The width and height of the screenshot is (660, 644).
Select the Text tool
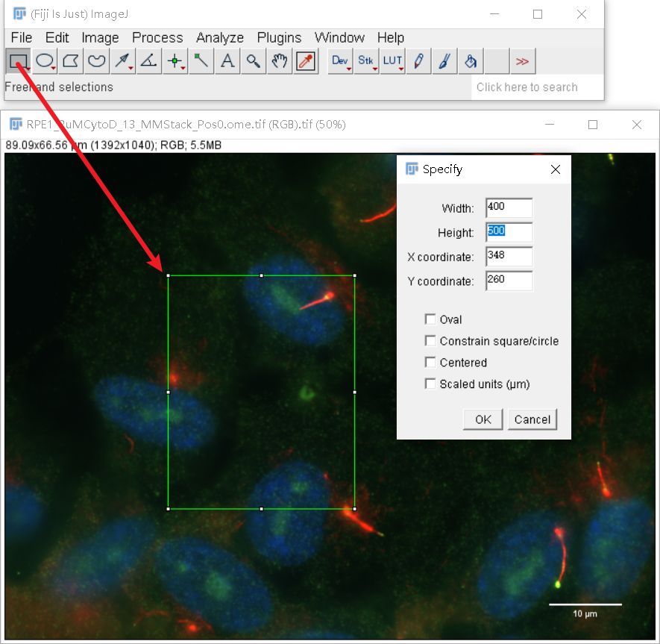(x=227, y=61)
